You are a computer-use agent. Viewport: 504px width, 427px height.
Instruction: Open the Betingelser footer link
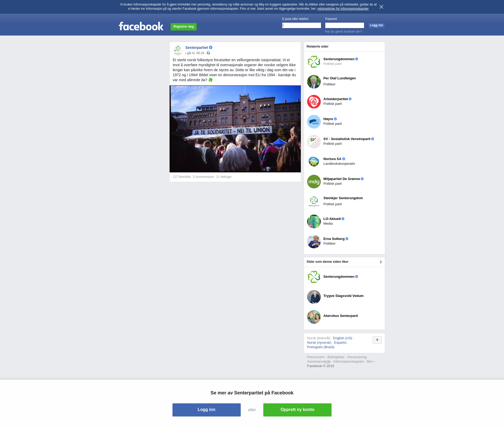pos(336,357)
